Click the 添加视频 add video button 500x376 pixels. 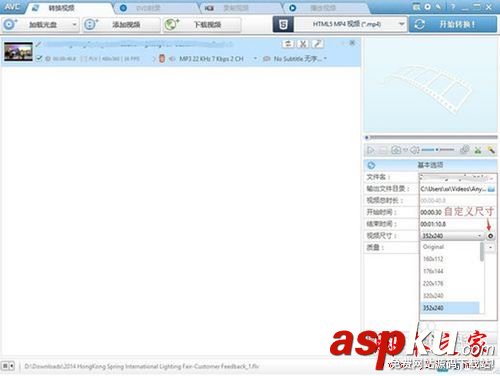coord(121,24)
